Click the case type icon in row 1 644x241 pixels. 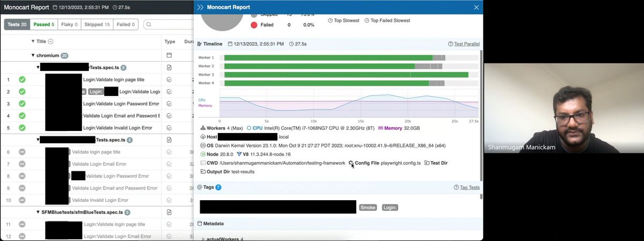tap(169, 79)
